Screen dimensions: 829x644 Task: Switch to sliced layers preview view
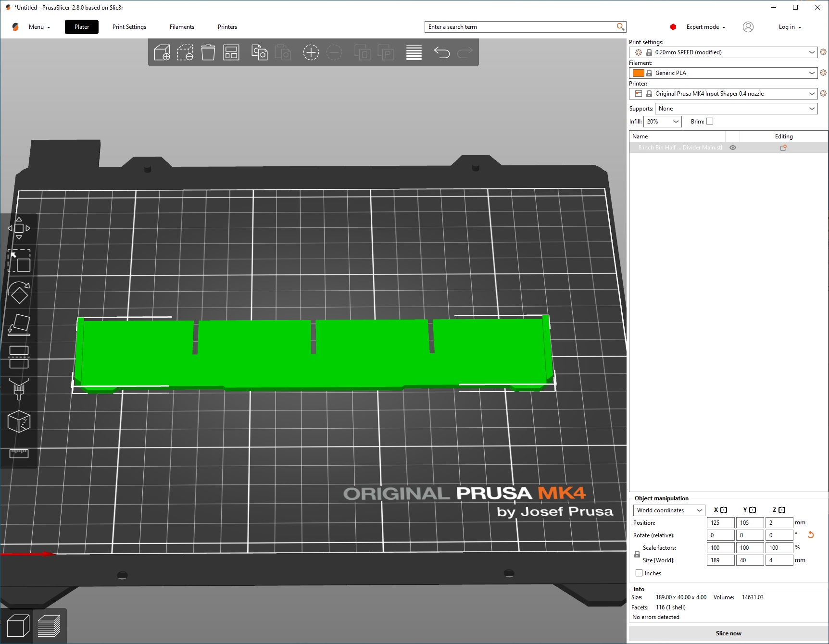(x=49, y=626)
